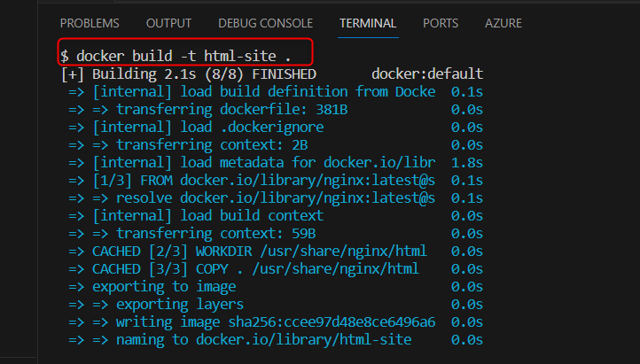Click the load build definition line
640x364 pixels.
pyautogui.click(x=276, y=92)
